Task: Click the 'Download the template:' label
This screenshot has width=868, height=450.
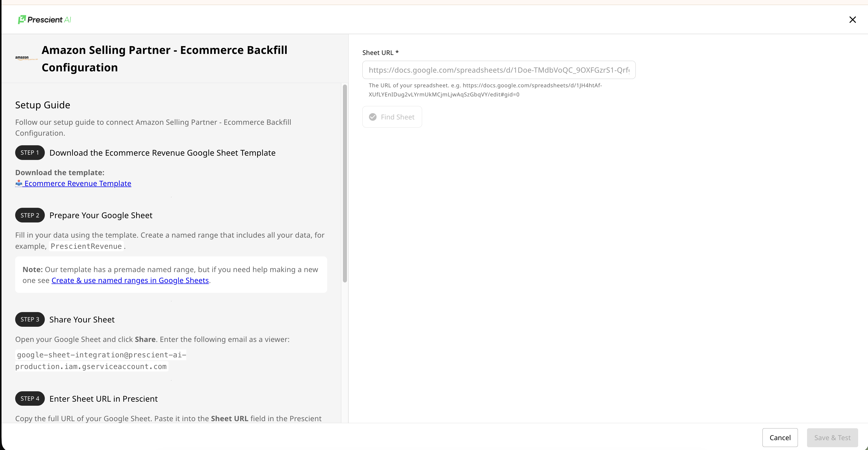Action: point(60,173)
